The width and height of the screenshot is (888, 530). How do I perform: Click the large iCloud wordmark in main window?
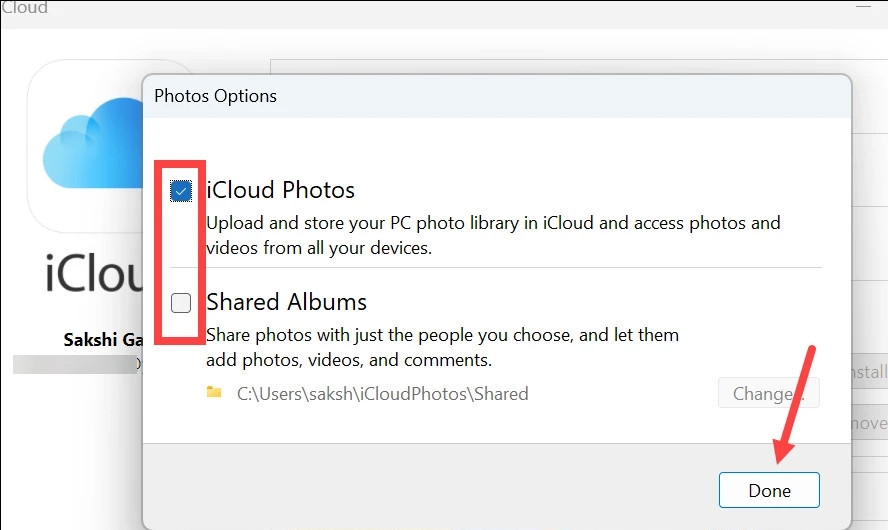point(94,273)
